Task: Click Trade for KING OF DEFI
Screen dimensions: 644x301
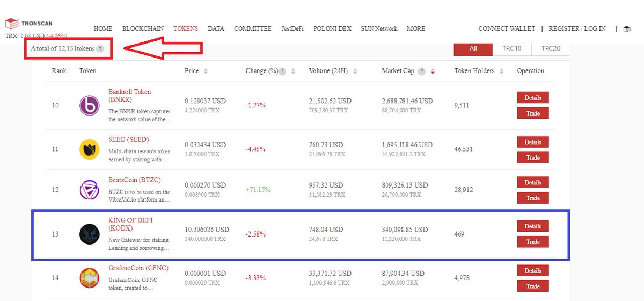Action: point(533,242)
